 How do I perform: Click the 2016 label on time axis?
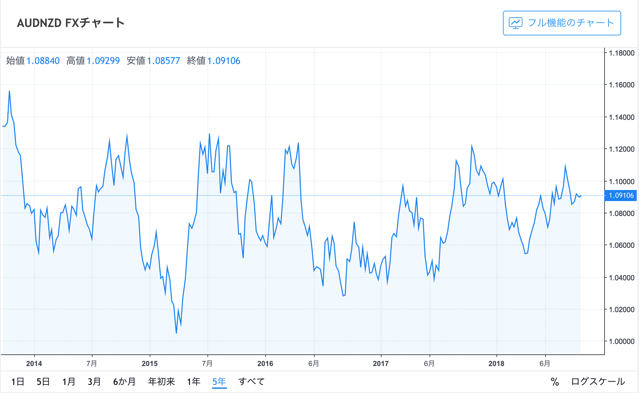pos(265,363)
